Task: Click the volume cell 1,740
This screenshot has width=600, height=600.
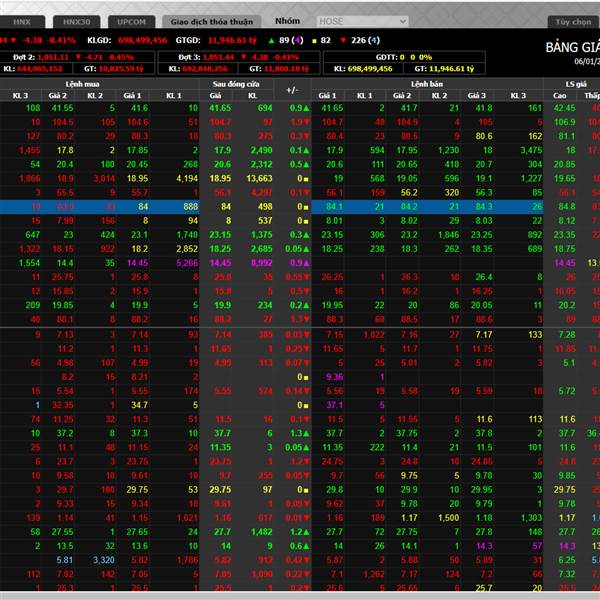Action: (x=187, y=235)
